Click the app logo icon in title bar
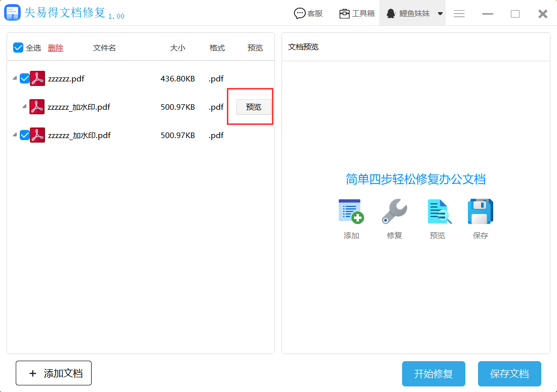This screenshot has width=557, height=392. [x=12, y=13]
